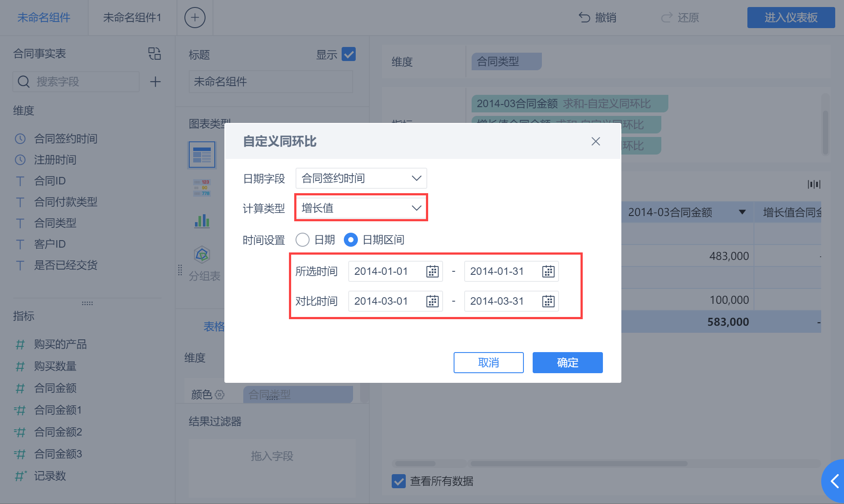Uncheck 查看所有数据 checkbox
The width and height of the screenshot is (844, 504).
point(399,481)
